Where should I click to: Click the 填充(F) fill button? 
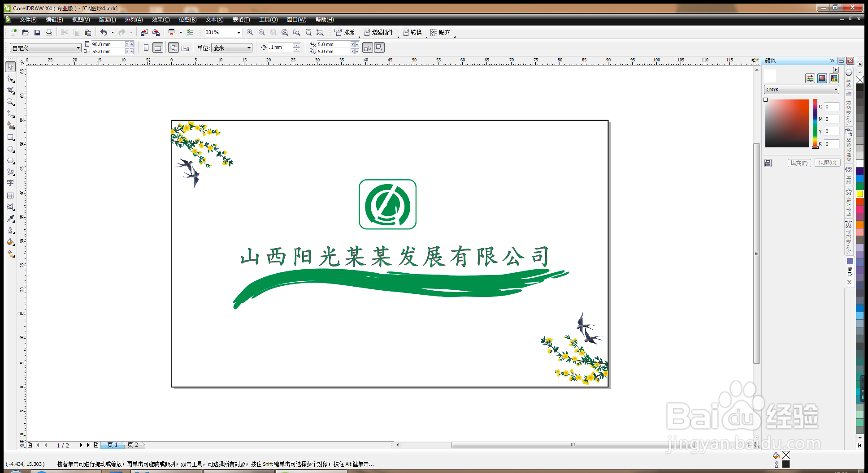(x=799, y=163)
